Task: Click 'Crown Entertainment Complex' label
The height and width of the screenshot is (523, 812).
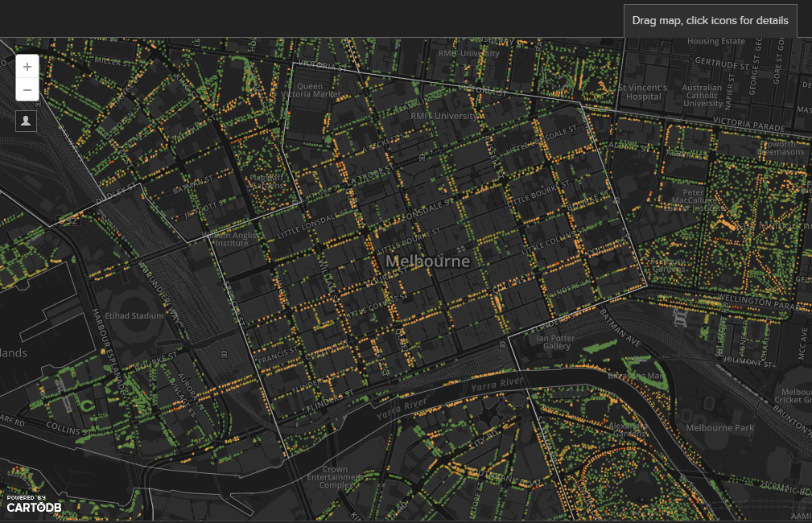Action: tap(335, 477)
